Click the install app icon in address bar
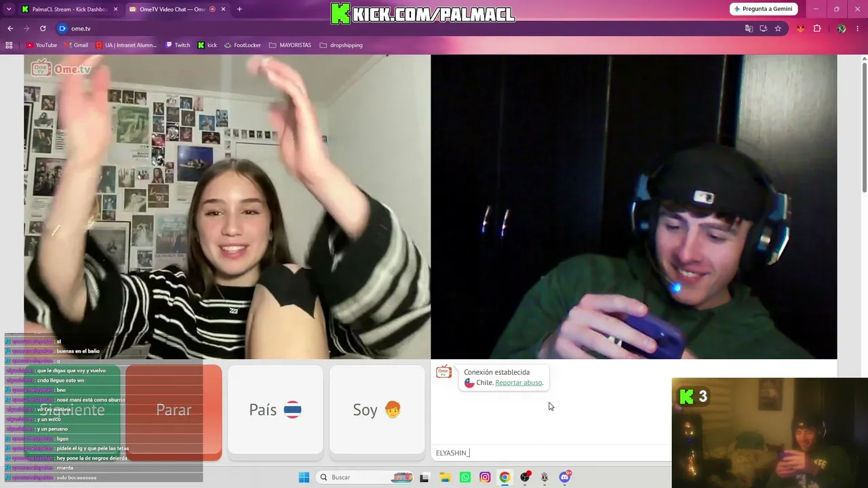 click(x=764, y=28)
